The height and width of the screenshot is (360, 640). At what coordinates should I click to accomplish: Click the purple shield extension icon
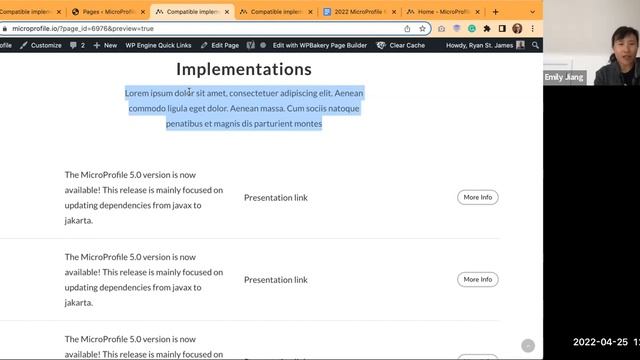point(457,29)
